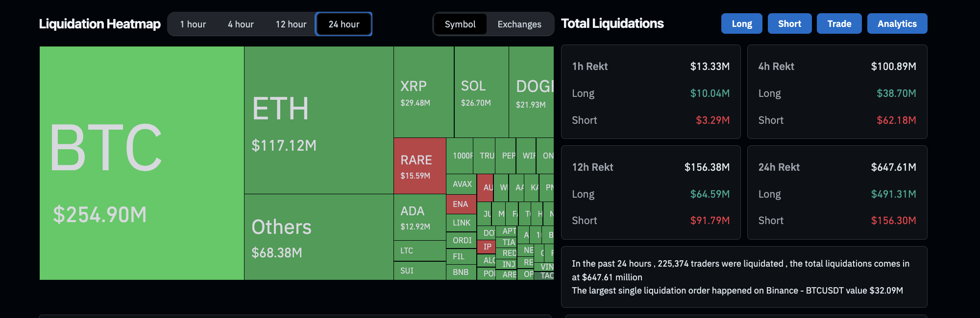Select the DOGE tile in heatmap
This screenshot has height=318, width=980.
[532, 92]
